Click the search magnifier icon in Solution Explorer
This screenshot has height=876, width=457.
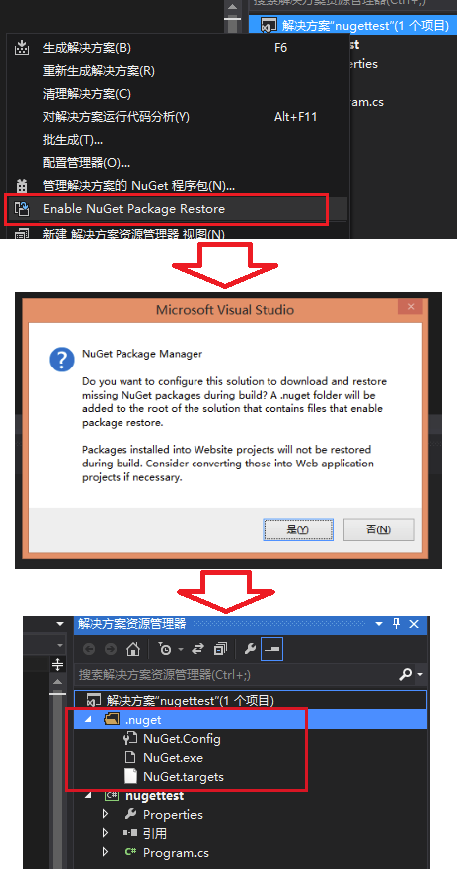tap(406, 674)
